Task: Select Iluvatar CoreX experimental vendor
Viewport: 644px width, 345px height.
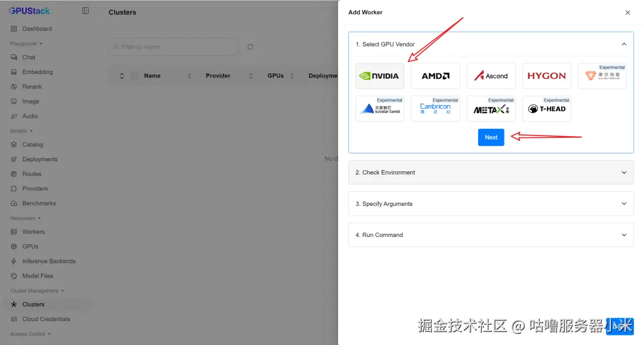Action: click(x=379, y=109)
